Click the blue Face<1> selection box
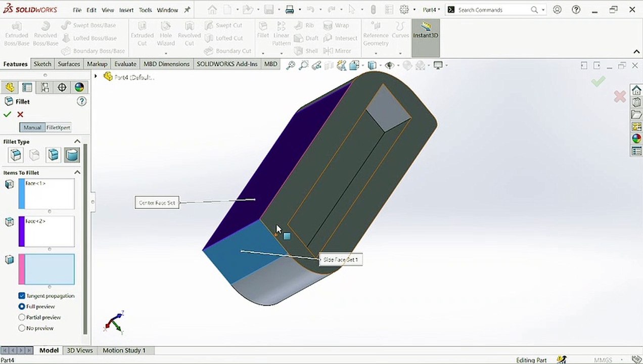 [x=47, y=194]
